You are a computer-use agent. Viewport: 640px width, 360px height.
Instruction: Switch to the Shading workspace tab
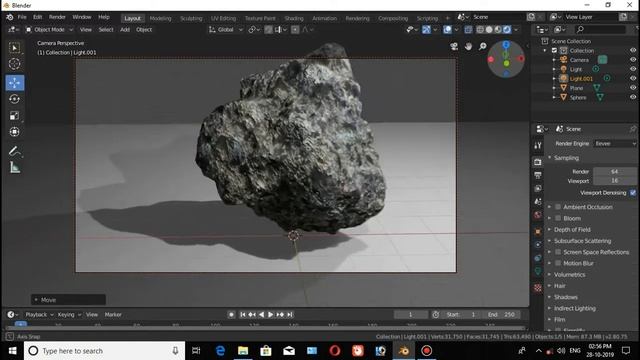[x=294, y=18]
